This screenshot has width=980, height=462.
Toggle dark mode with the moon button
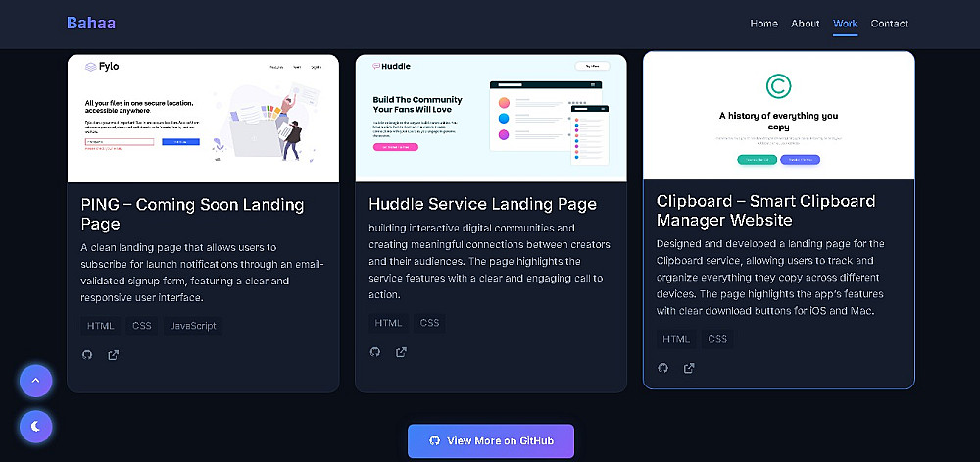pyautogui.click(x=35, y=427)
